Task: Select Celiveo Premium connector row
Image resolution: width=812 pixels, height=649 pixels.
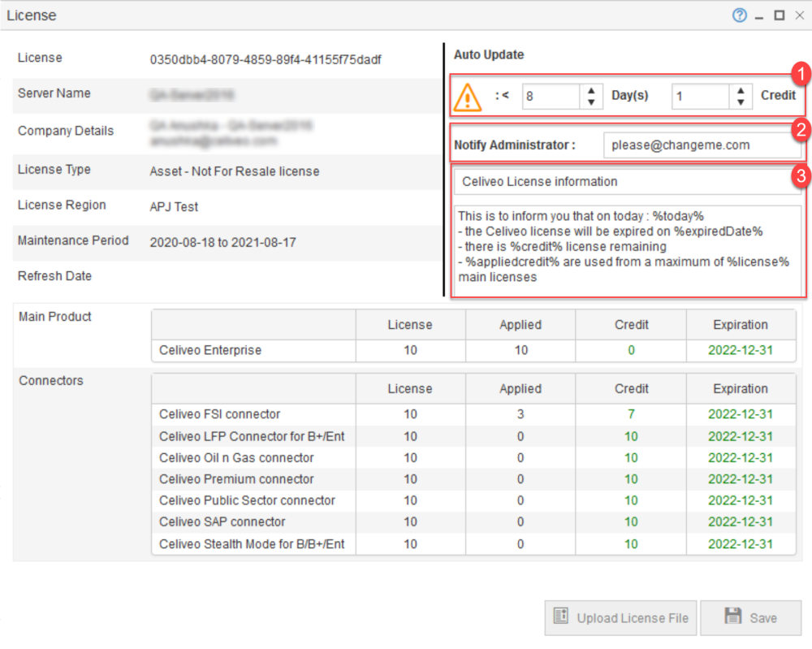Action: coord(473,479)
